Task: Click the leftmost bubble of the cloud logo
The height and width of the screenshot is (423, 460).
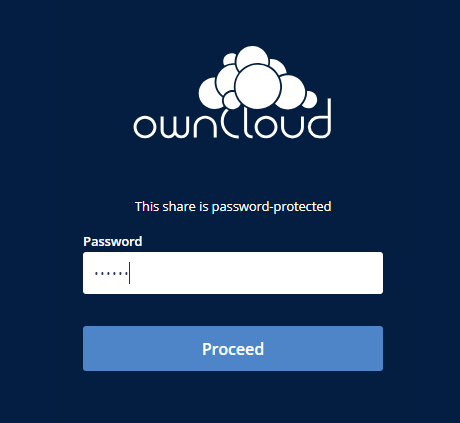Action: 211,93
